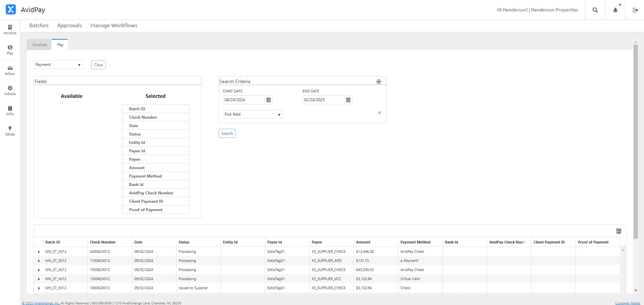Viewport: 644px width, 305px height.
Task: Expand the row for check 240062X012
Action: tap(39, 252)
